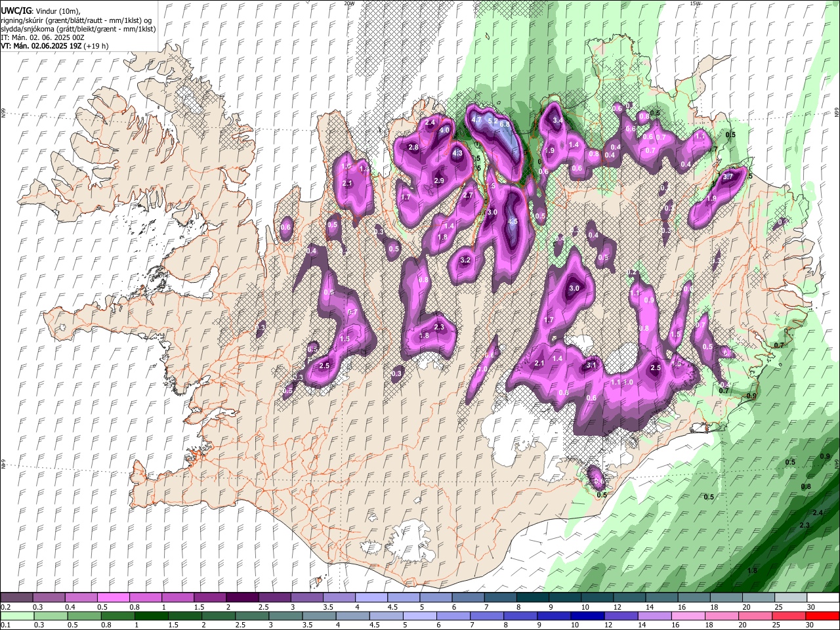Click the '3.2' precipitation value on the map

coord(466,261)
